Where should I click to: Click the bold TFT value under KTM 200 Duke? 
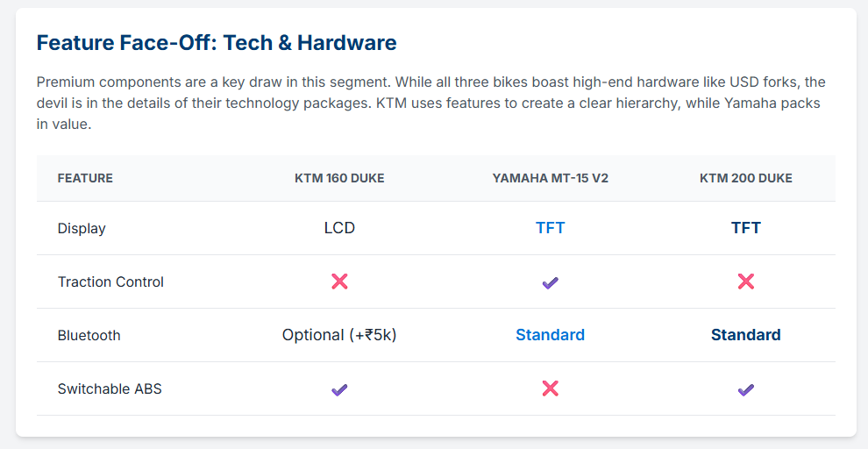point(746,228)
